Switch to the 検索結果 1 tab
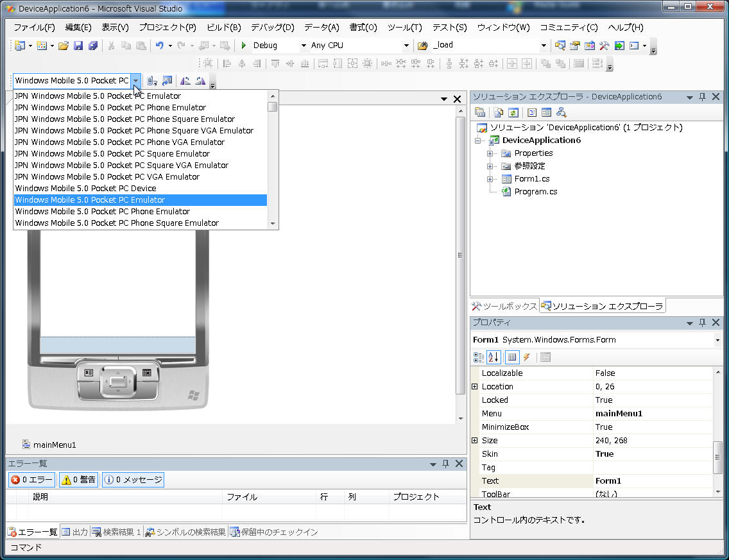The height and width of the screenshot is (560, 729). [x=116, y=532]
